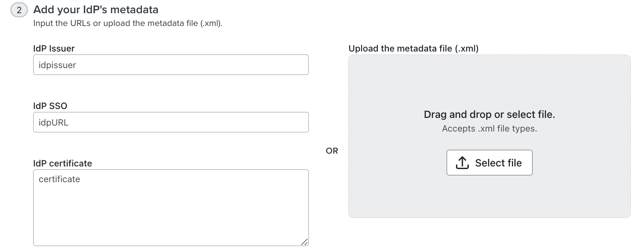Click the IdP certificate field label
Image resolution: width=644 pixels, height=252 pixels.
[62, 163]
